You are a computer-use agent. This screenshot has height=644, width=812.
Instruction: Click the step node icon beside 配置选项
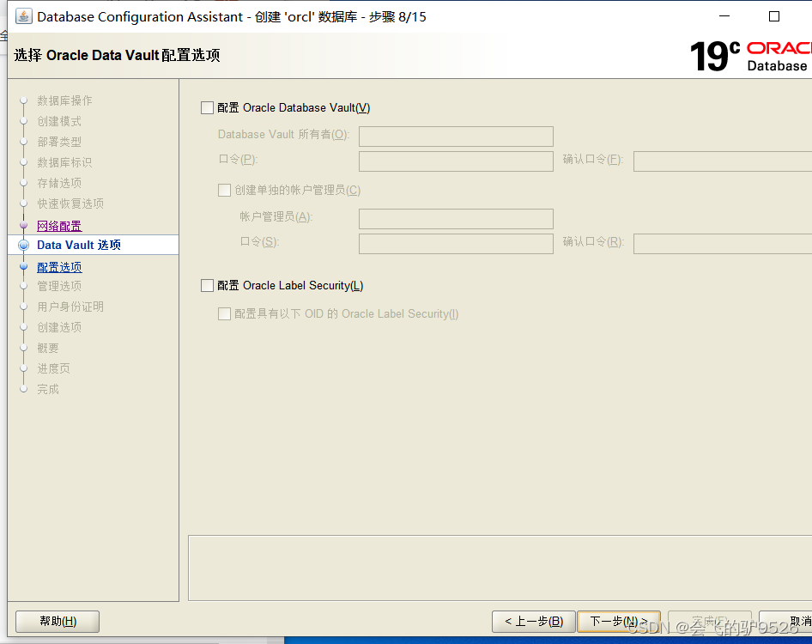click(23, 266)
